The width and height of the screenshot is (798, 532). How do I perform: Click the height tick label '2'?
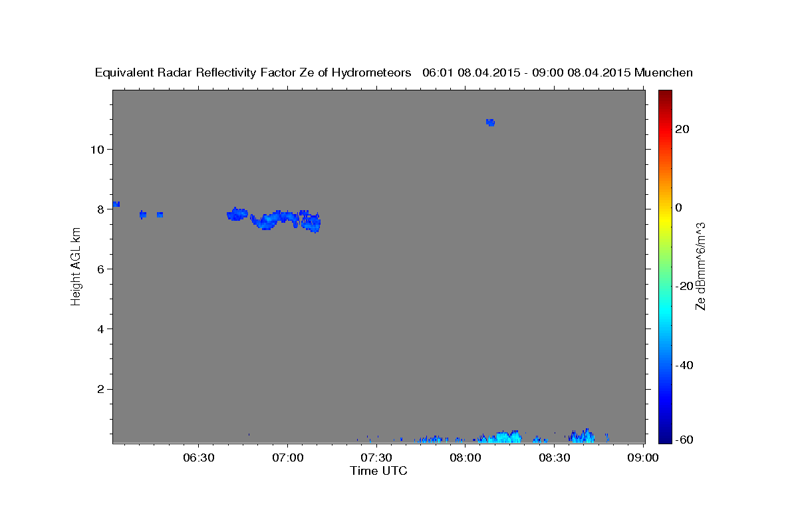click(102, 389)
